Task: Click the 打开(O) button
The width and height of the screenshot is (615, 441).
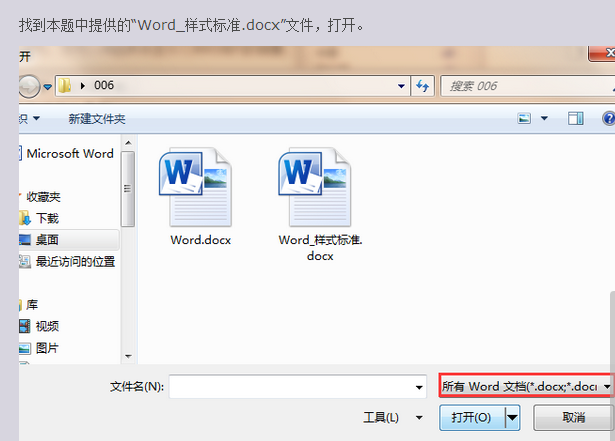Action: 471,417
